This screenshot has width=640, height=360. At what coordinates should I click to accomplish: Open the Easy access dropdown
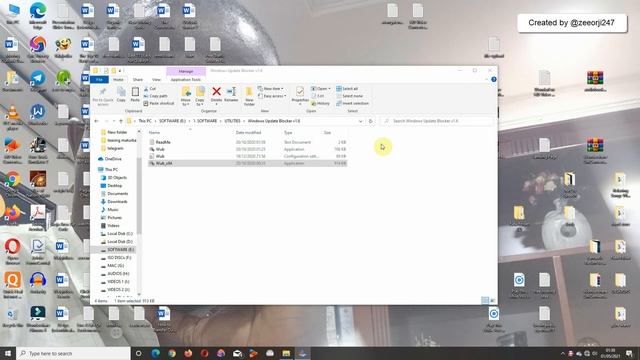coord(272,96)
